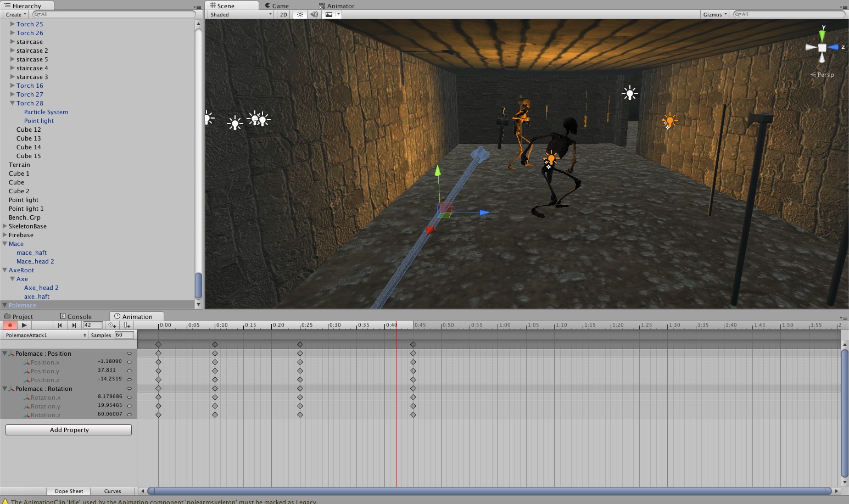Jump to the next keyframe
849x504 pixels.
pyautogui.click(x=74, y=325)
